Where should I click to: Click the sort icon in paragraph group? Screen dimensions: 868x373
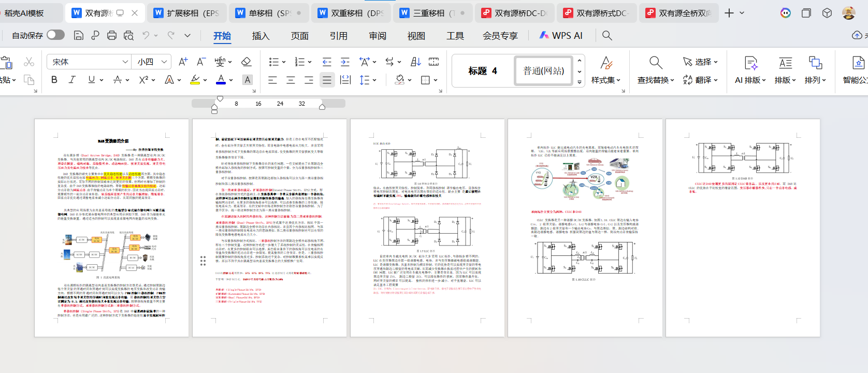click(416, 62)
